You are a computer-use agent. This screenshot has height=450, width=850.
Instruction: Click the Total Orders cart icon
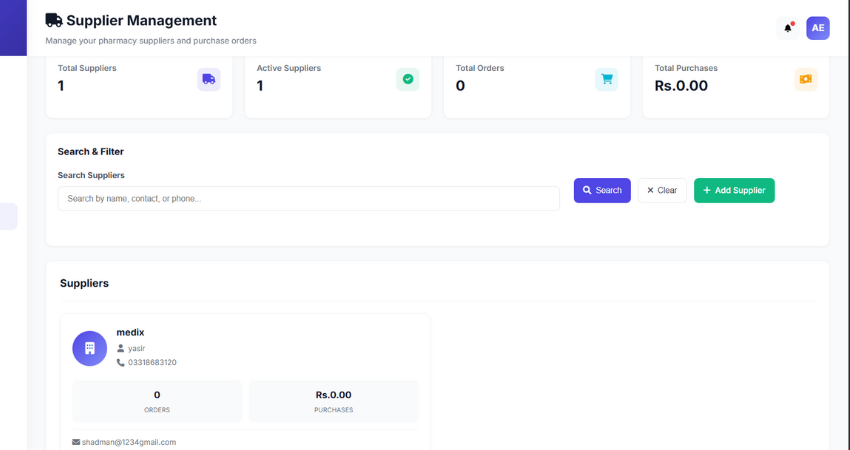point(606,79)
